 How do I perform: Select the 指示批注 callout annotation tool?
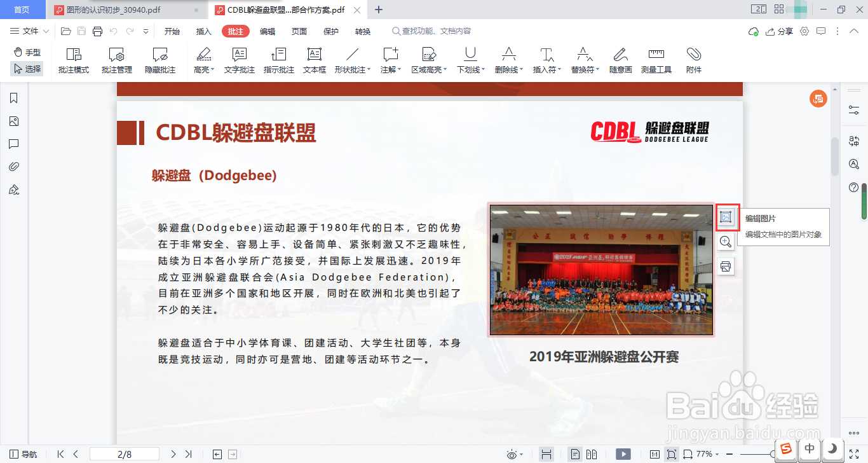pyautogui.click(x=279, y=60)
